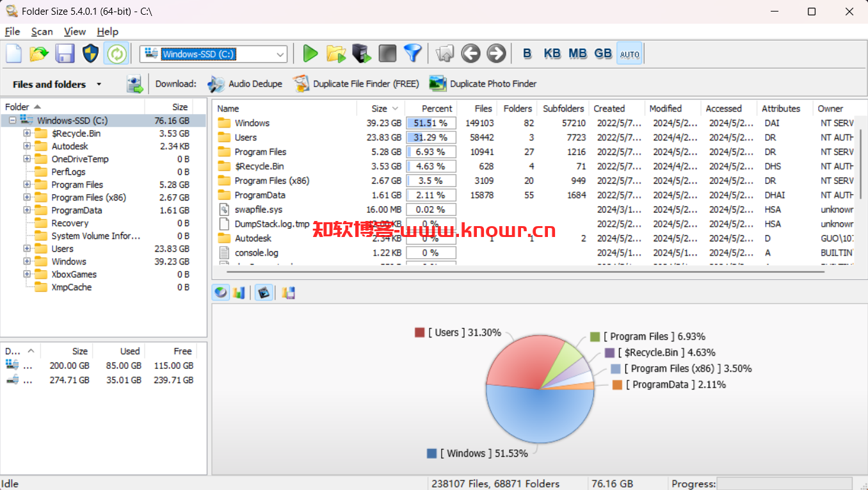Set size units to KB

[x=552, y=54]
